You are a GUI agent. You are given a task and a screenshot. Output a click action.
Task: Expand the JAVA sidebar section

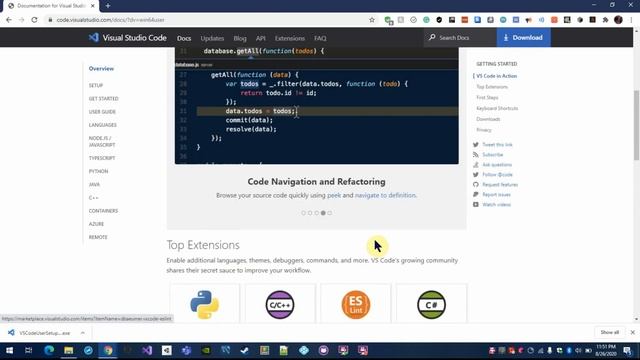pos(94,184)
